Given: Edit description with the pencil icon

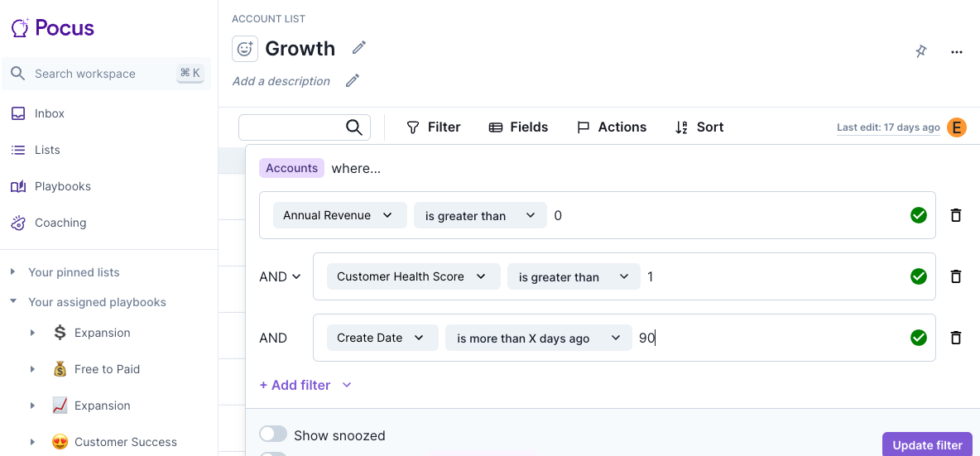Looking at the screenshot, I should click(x=353, y=80).
